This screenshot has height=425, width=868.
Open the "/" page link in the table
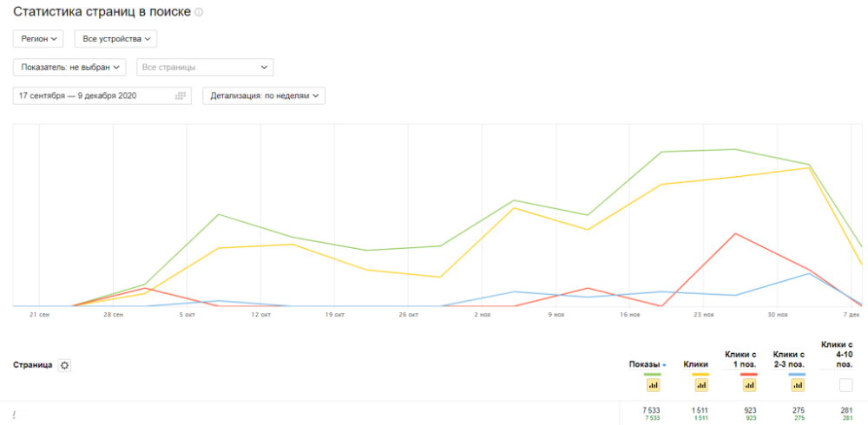coord(15,415)
